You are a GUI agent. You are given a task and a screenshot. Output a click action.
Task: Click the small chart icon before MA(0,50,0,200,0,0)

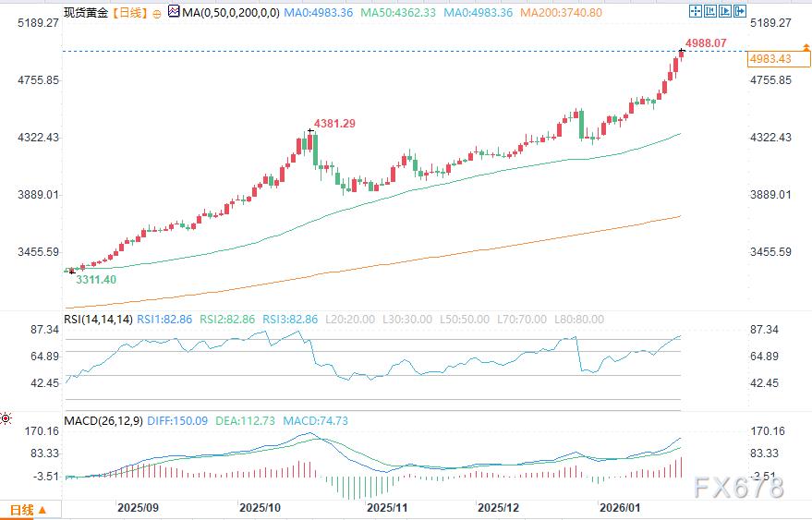click(x=171, y=14)
